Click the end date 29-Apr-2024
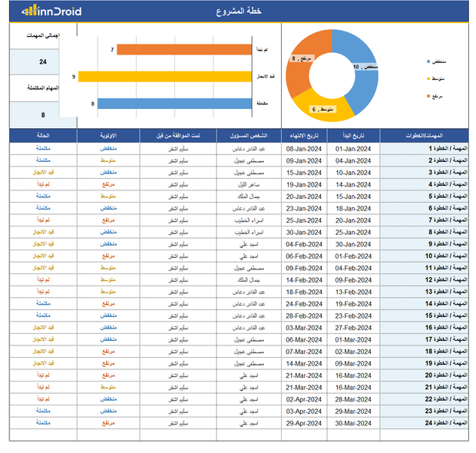This screenshot has height=453, width=476. (x=304, y=423)
